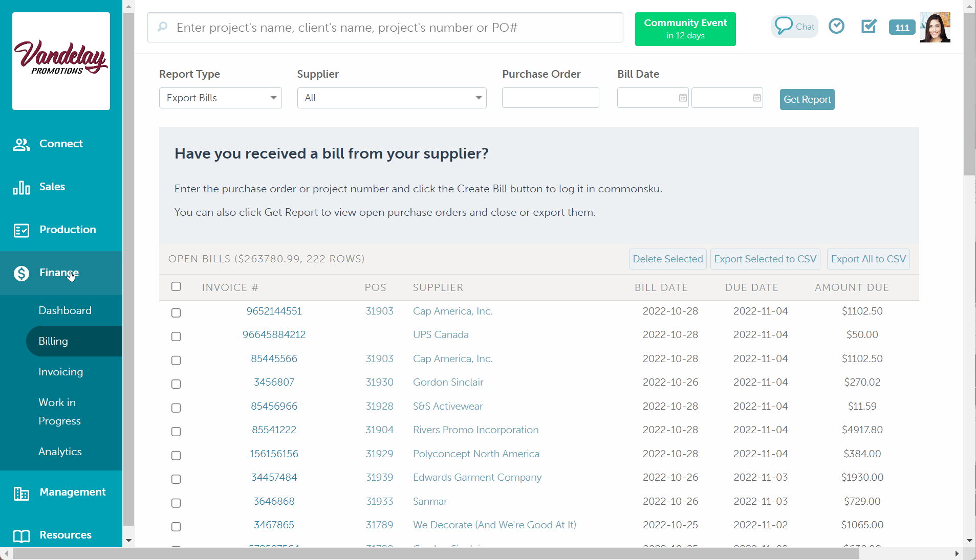Screen dimensions: 976x560
Task: Open the Management section
Action: (72, 492)
